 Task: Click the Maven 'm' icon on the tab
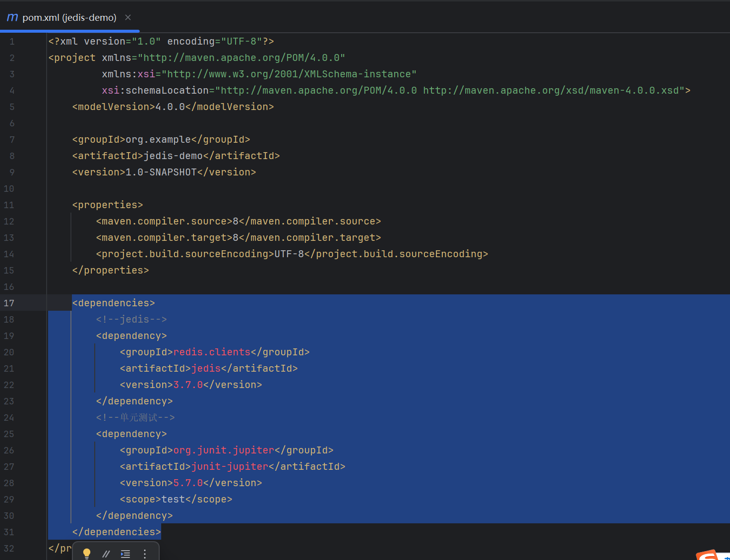click(12, 18)
